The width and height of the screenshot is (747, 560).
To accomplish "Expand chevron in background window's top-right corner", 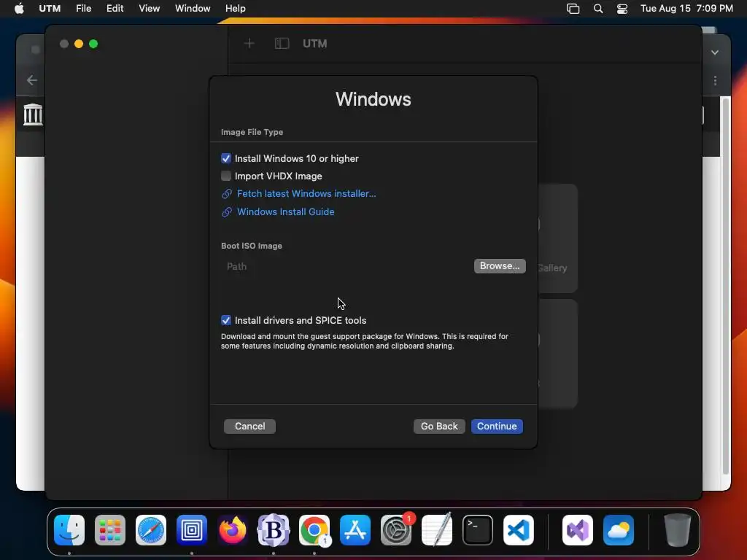I will click(x=715, y=52).
